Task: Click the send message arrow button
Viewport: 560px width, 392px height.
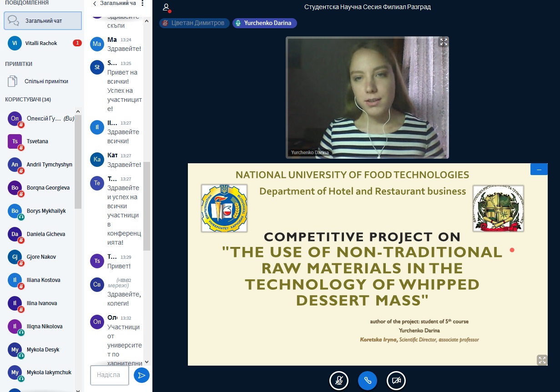Action: point(141,375)
